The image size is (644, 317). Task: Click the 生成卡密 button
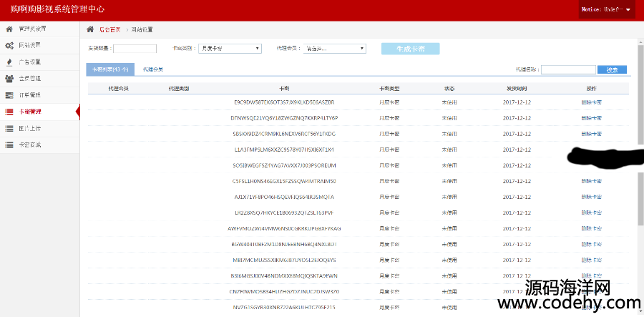coord(410,49)
